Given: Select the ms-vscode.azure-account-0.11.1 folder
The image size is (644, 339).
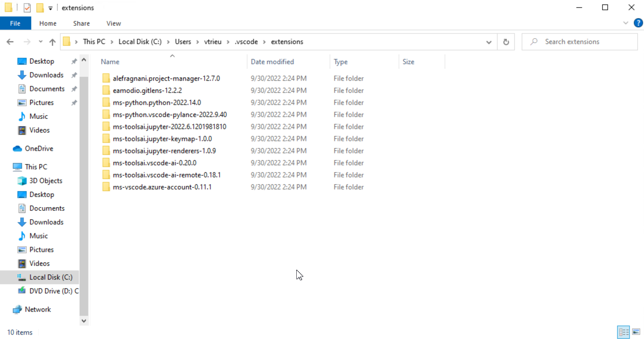Looking at the screenshot, I should click(162, 187).
